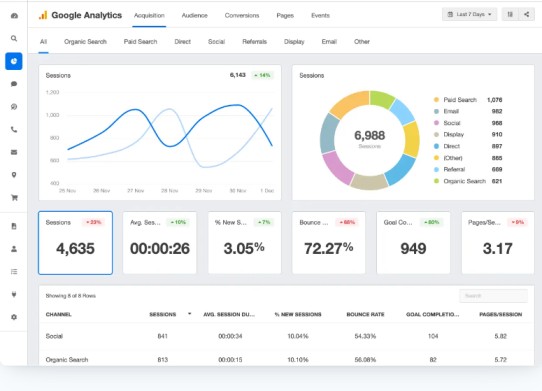
Task: Click the document reports sidebar icon
Action: pyautogui.click(x=14, y=226)
